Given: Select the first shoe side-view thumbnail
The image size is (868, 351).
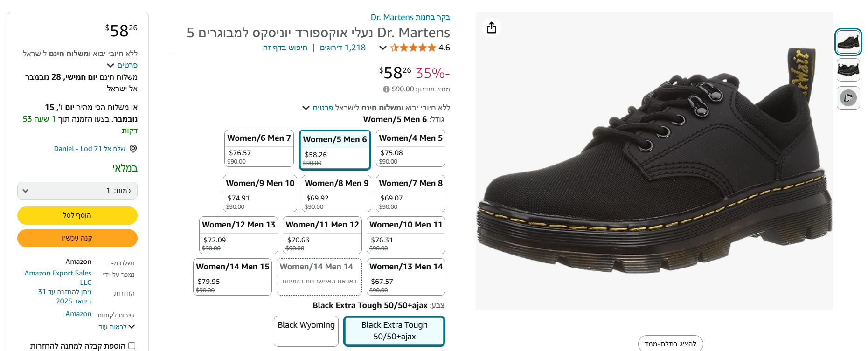Looking at the screenshot, I should coord(848,42).
